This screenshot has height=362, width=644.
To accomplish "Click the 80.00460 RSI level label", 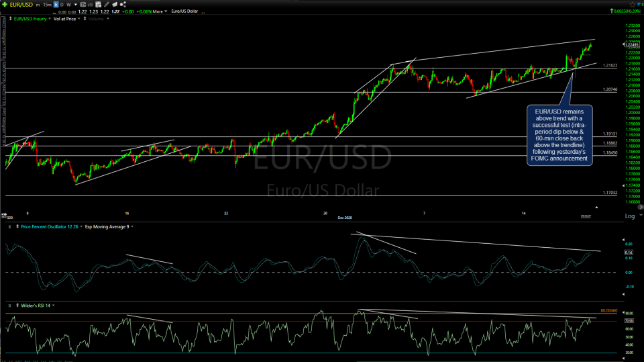I will pos(608,310).
